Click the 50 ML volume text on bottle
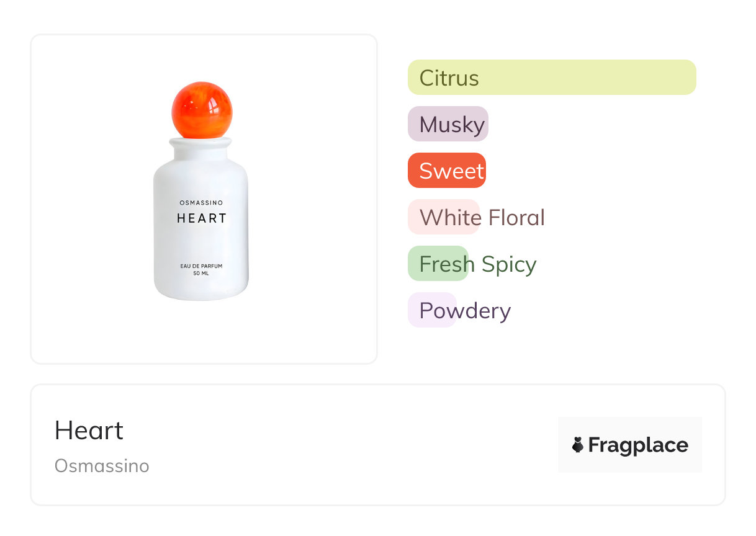Image resolution: width=756 pixels, height=536 pixels. click(201, 274)
